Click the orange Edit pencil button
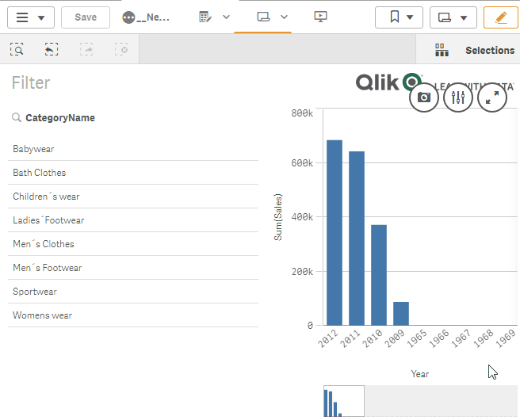520x420 pixels. click(x=501, y=17)
